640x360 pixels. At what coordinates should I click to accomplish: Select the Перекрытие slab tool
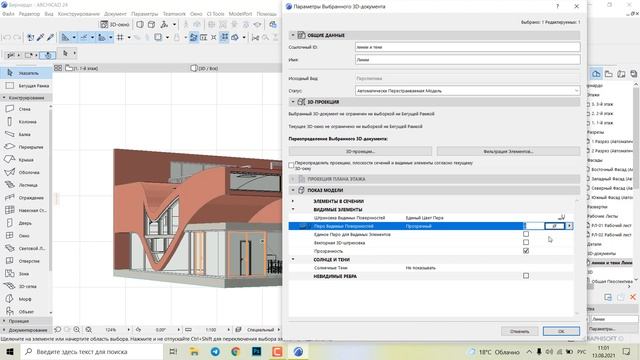click(x=24, y=147)
